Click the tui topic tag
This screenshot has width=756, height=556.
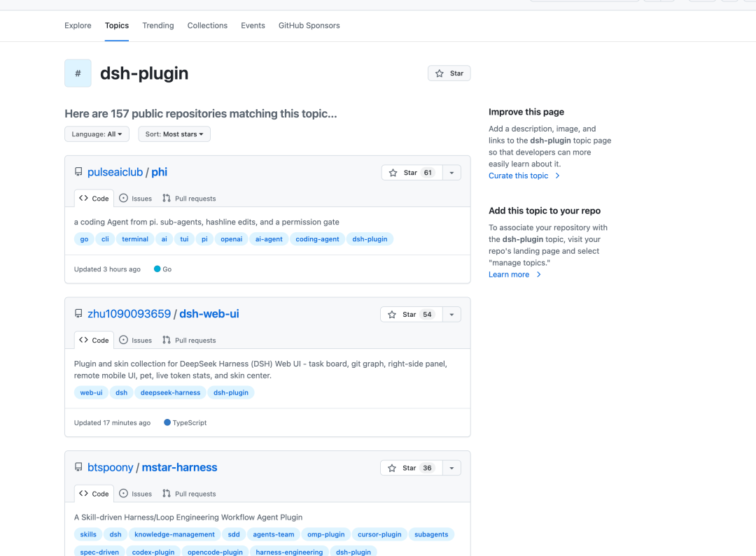click(184, 239)
